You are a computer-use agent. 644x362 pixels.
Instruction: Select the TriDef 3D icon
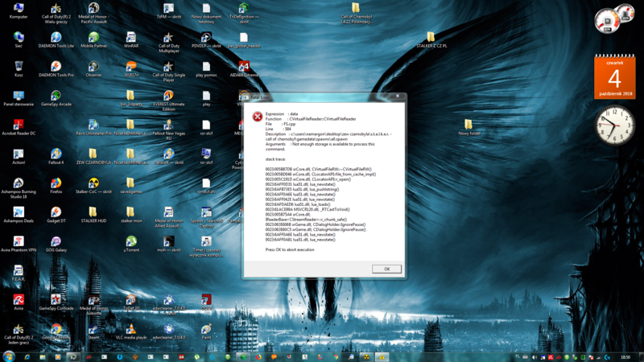click(x=131, y=302)
